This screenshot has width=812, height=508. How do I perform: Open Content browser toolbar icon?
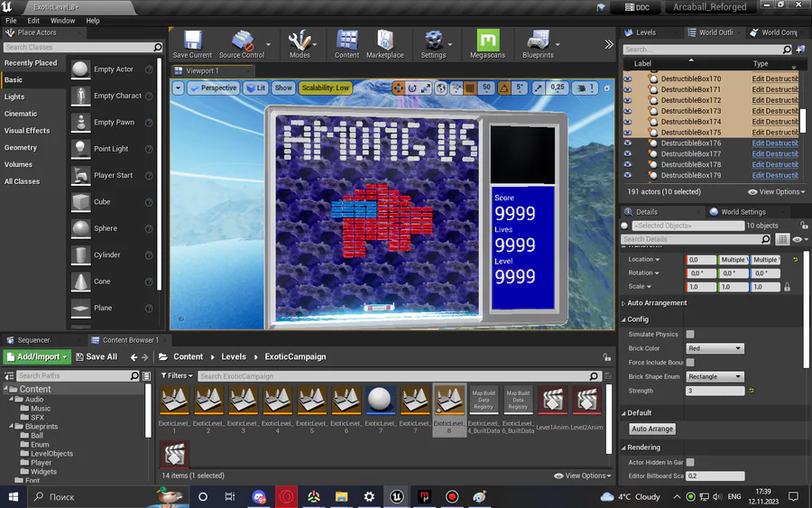(346, 44)
